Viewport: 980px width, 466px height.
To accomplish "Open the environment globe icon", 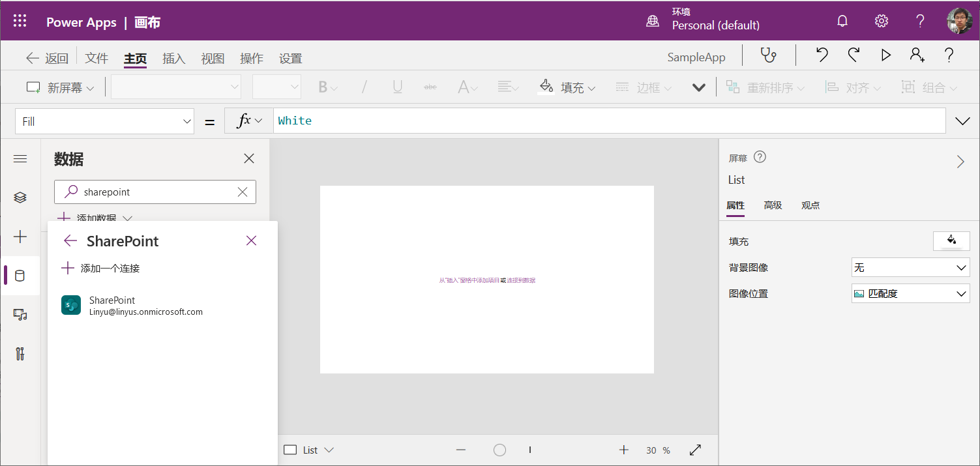I will 653,22.
